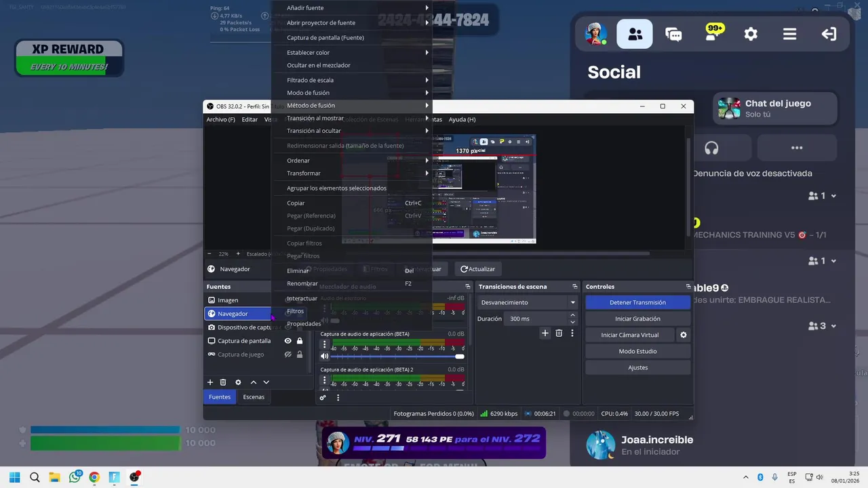Open Fortnite chat messages icon
868x488 pixels.
[x=673, y=34]
